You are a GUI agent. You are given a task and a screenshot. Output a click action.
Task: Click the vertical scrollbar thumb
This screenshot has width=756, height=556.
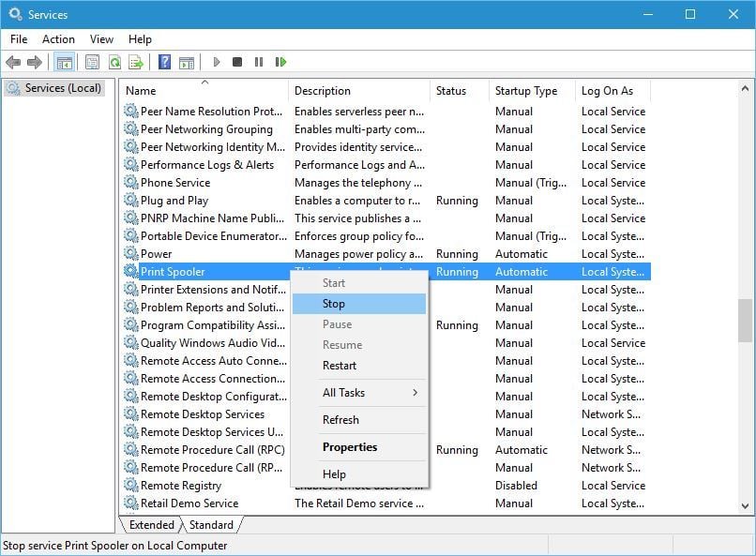[x=745, y=321]
